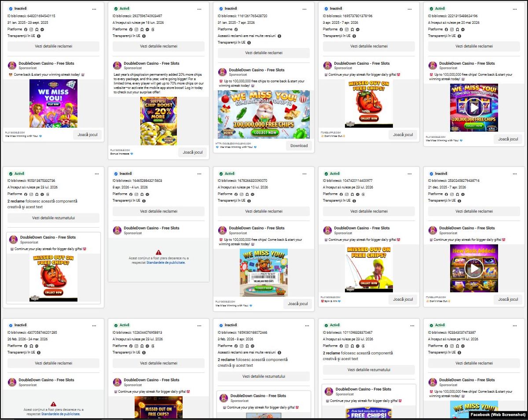The height and width of the screenshot is (420, 528).
Task: Open the three-dot menu on ad 25302458279438716
Action: point(515,174)
